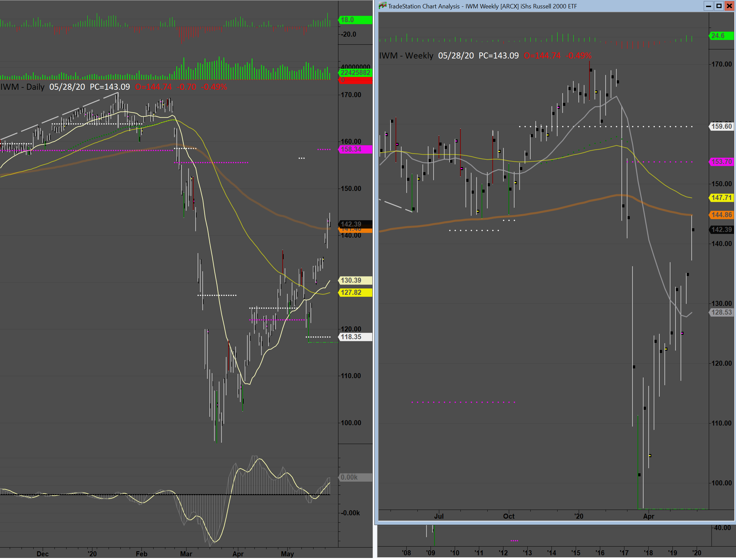This screenshot has width=736, height=560.
Task: Select the green 24.6 indicator label in the Weekly chart
Action: [721, 36]
